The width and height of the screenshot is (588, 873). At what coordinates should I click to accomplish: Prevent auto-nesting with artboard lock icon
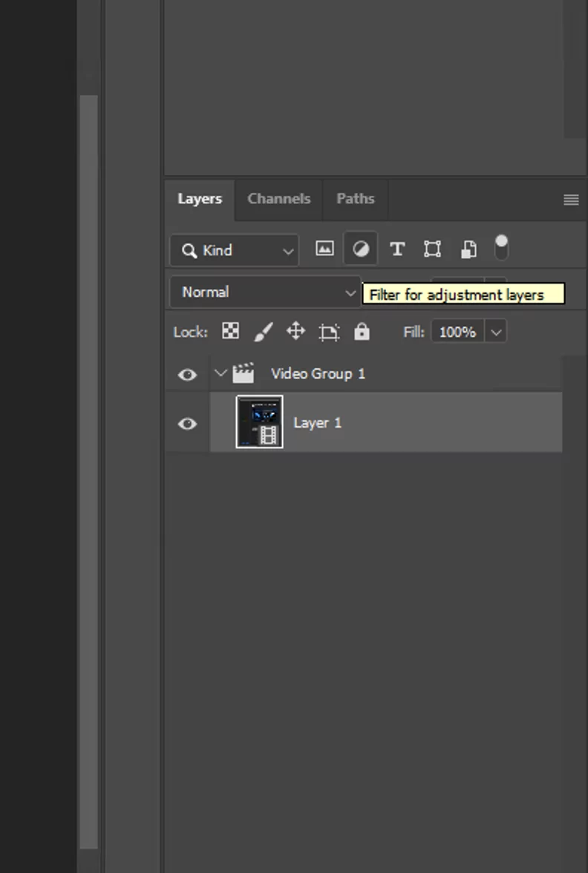click(x=329, y=332)
